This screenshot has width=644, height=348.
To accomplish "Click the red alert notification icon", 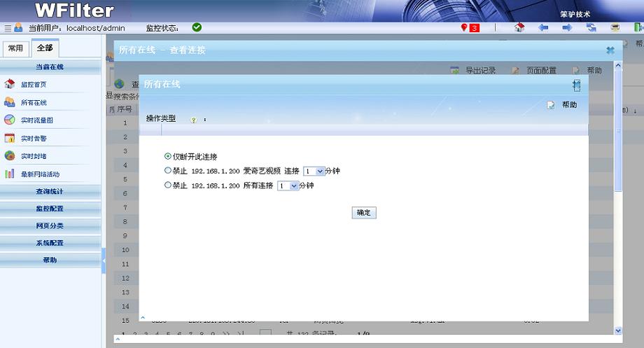I will point(470,27).
